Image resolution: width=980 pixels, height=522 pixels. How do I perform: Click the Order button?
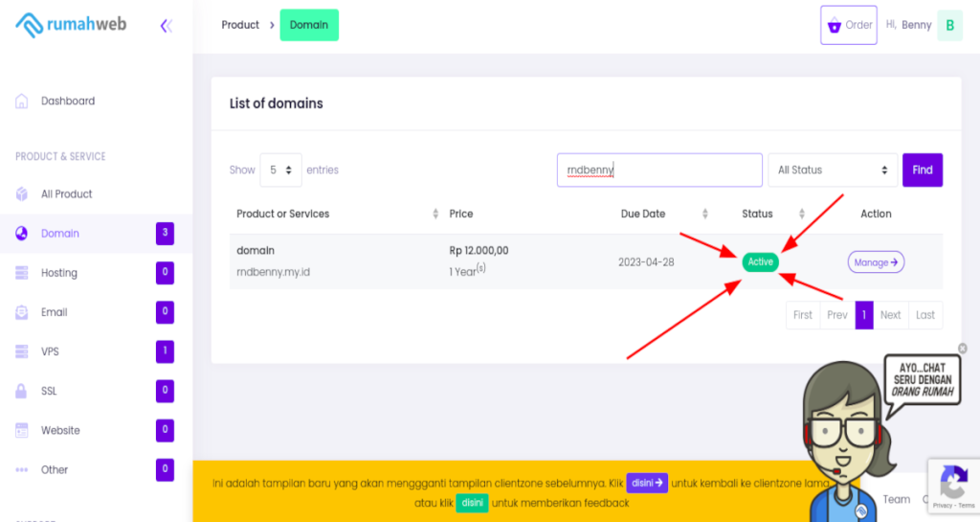click(849, 25)
